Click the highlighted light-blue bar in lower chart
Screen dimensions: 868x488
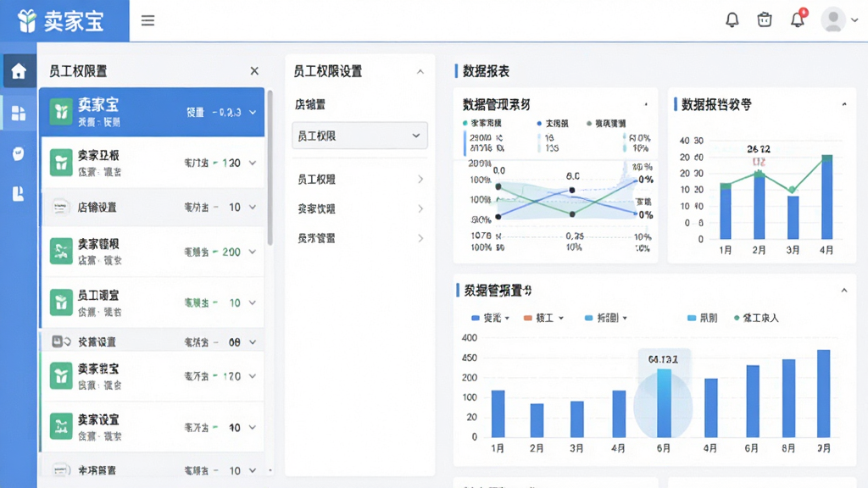(664, 403)
